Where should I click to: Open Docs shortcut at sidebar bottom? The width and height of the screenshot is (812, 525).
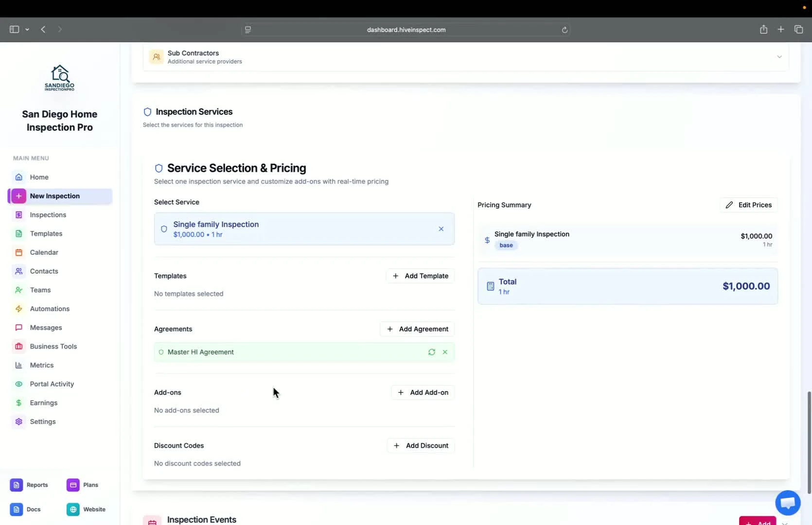pos(25,509)
